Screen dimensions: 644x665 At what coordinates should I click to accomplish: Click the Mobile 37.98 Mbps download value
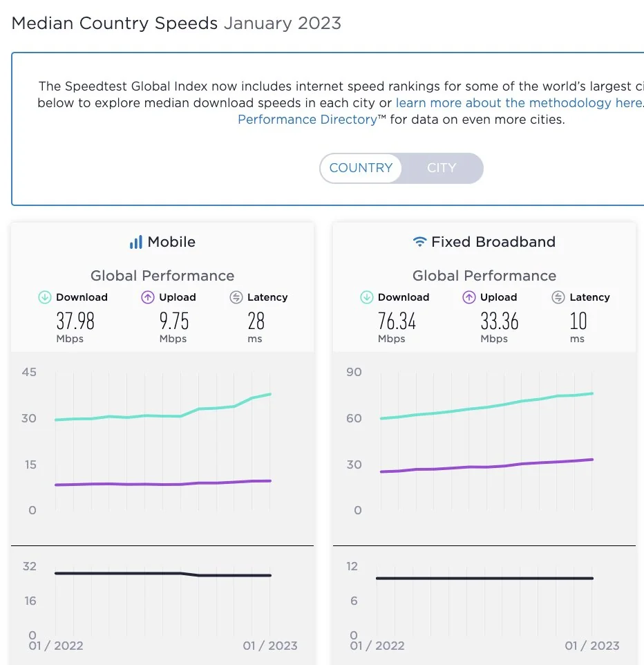[x=75, y=321]
